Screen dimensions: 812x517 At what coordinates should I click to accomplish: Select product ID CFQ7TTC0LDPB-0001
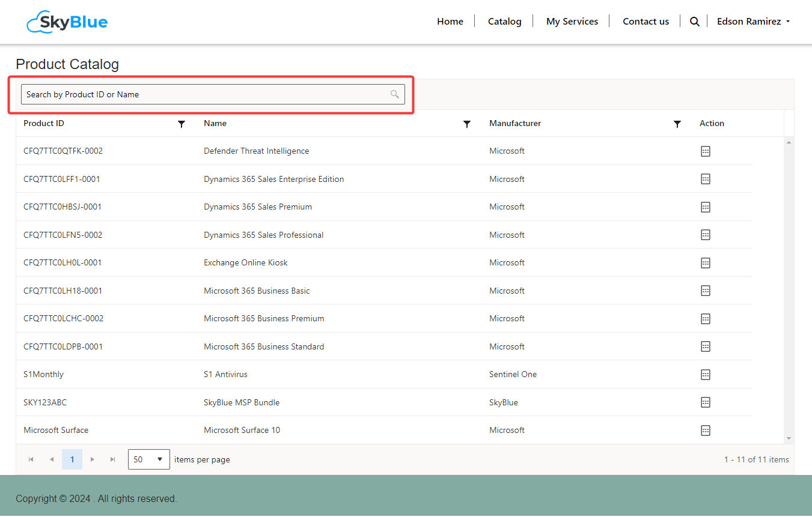63,346
